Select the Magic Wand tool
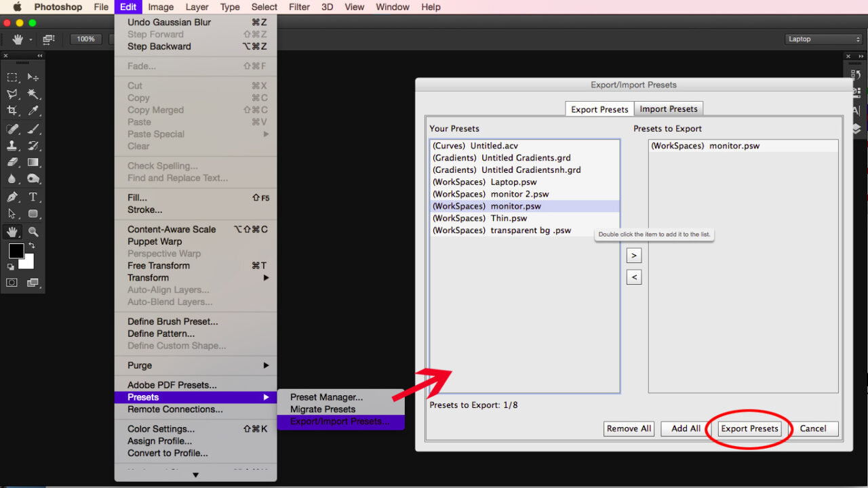The width and height of the screenshot is (868, 488). coord(31,94)
